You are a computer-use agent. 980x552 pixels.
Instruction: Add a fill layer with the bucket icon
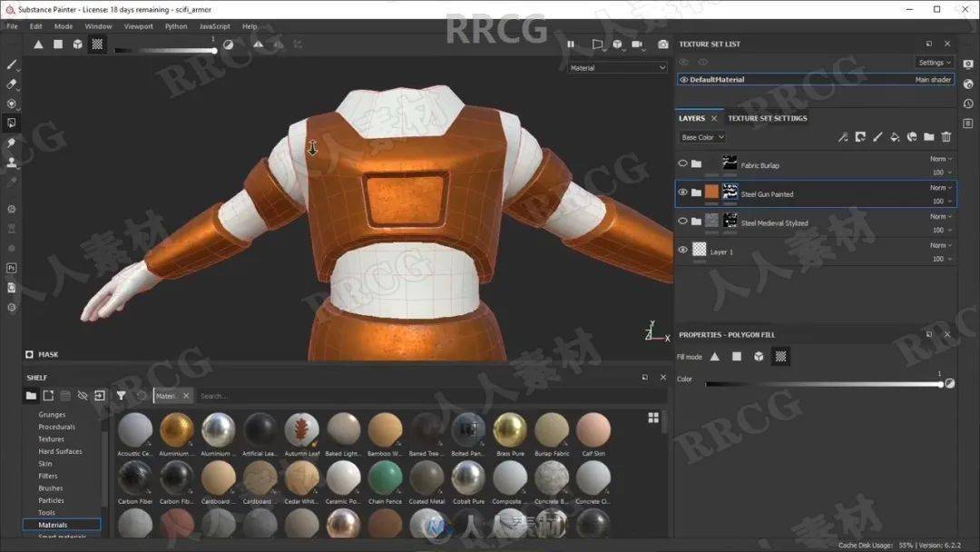pyautogui.click(x=895, y=137)
